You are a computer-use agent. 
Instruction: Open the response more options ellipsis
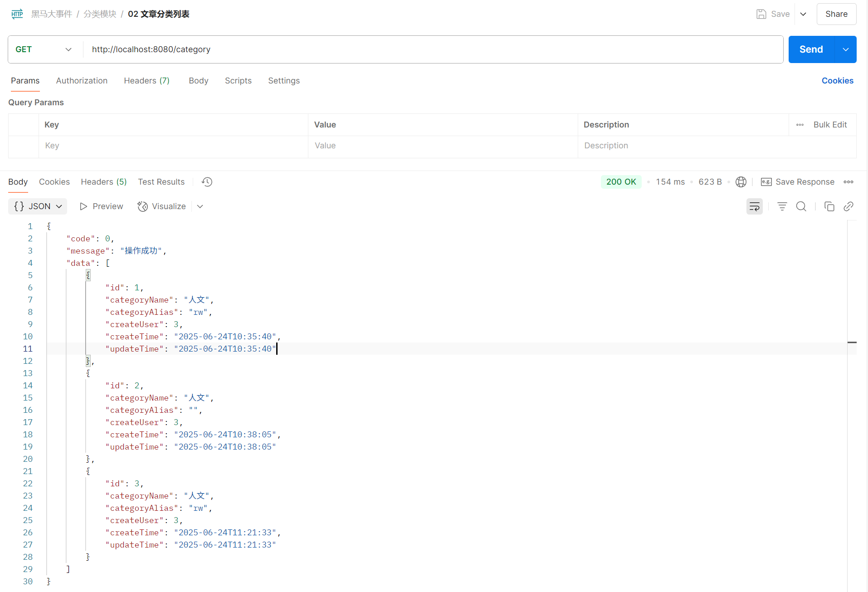click(848, 182)
